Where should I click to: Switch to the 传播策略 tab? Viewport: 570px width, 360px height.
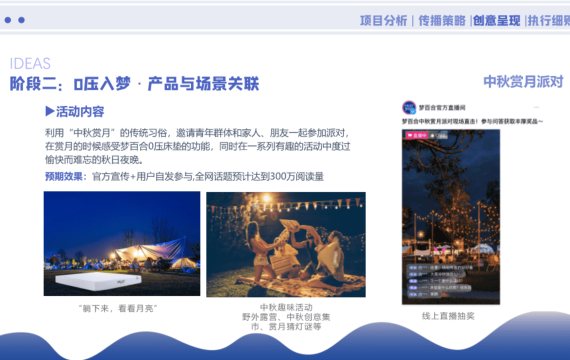coord(442,21)
